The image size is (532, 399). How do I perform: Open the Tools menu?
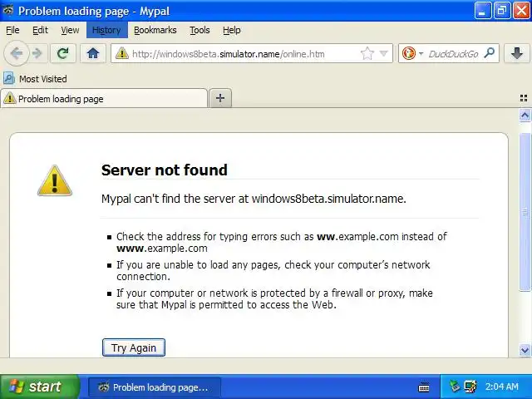tap(199, 30)
